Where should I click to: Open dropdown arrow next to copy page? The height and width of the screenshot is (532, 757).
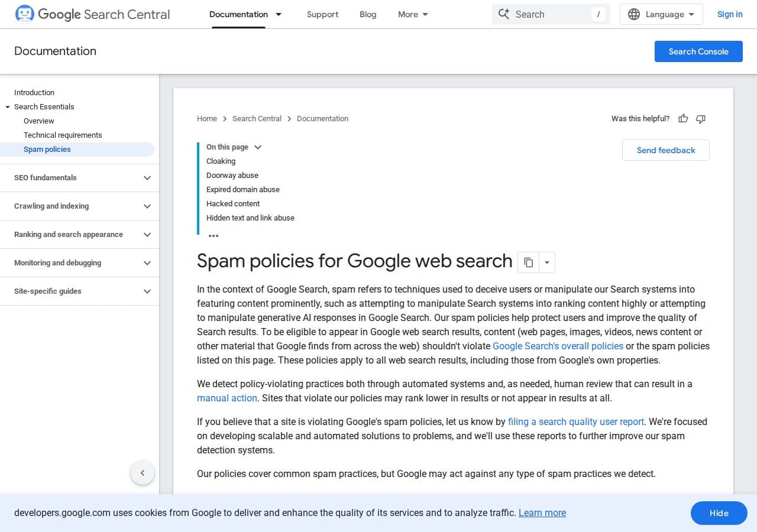tap(547, 262)
